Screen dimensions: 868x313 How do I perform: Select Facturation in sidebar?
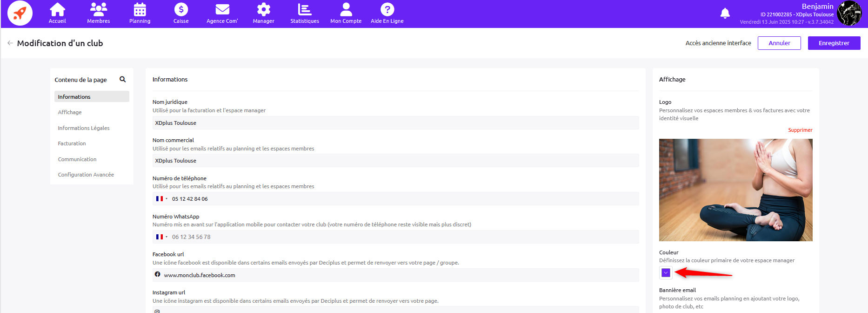point(72,143)
